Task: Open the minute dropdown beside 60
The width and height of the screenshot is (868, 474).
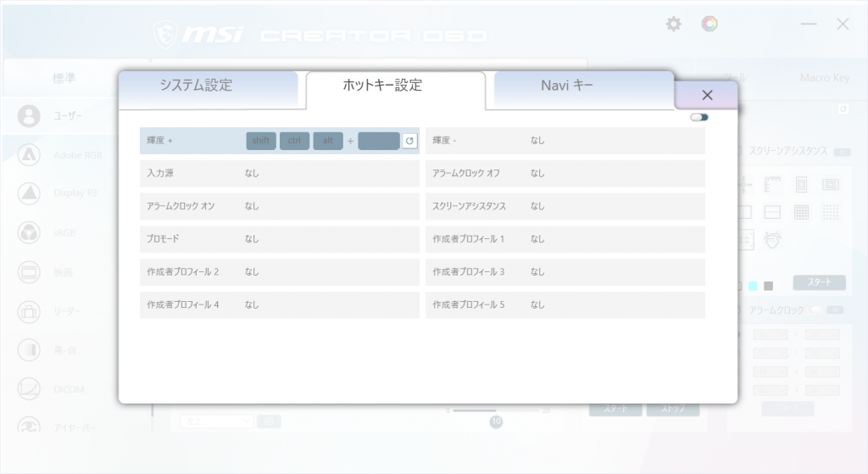Action: pos(822,390)
